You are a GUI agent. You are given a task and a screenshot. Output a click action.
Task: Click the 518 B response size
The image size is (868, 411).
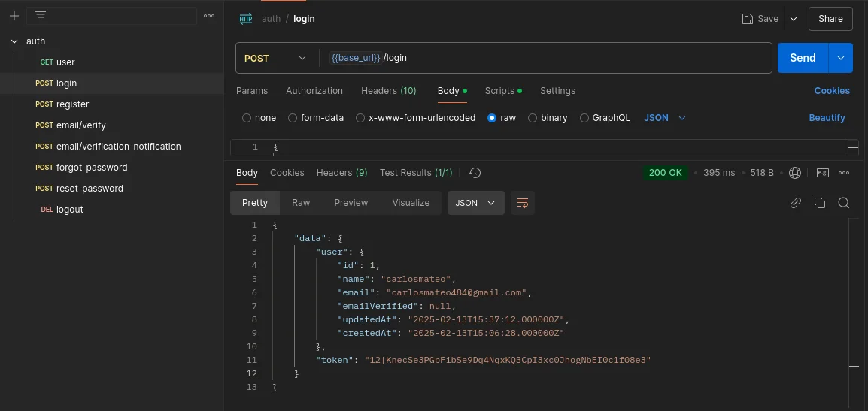762,173
